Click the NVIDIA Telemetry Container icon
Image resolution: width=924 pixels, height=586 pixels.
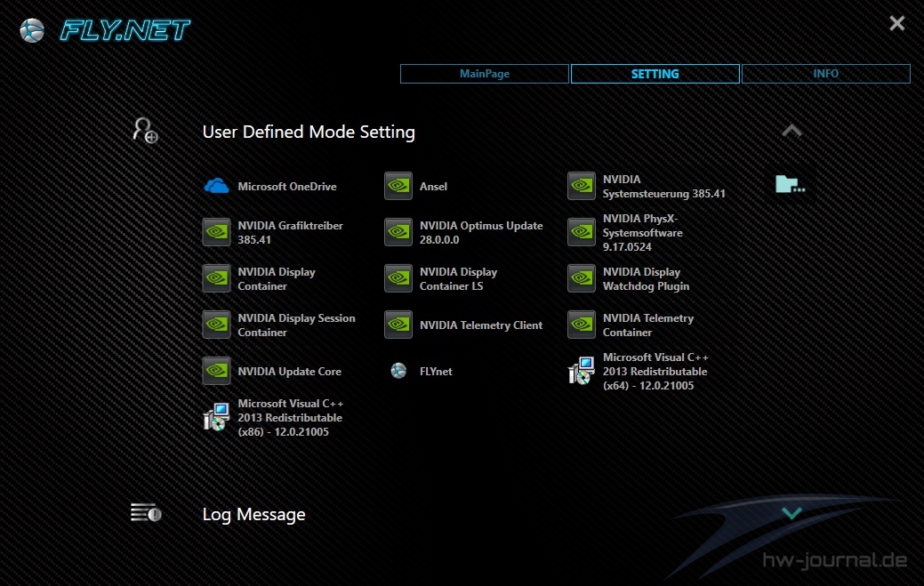pyautogui.click(x=582, y=325)
